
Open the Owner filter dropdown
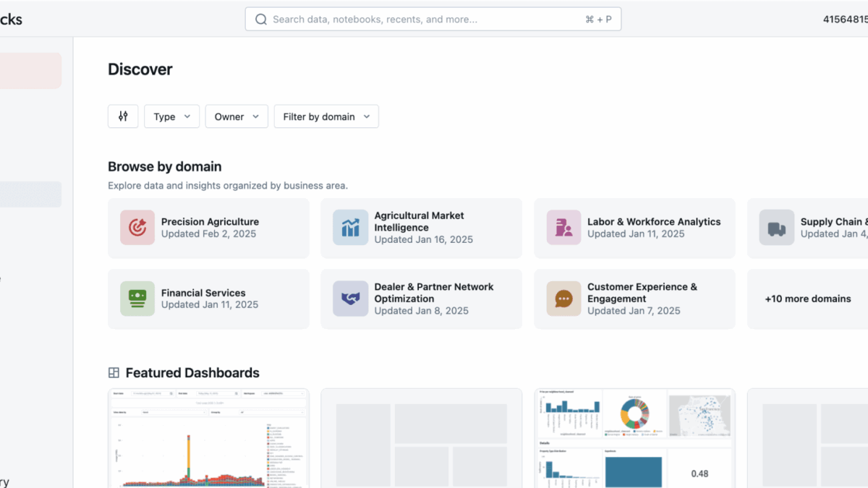click(237, 116)
